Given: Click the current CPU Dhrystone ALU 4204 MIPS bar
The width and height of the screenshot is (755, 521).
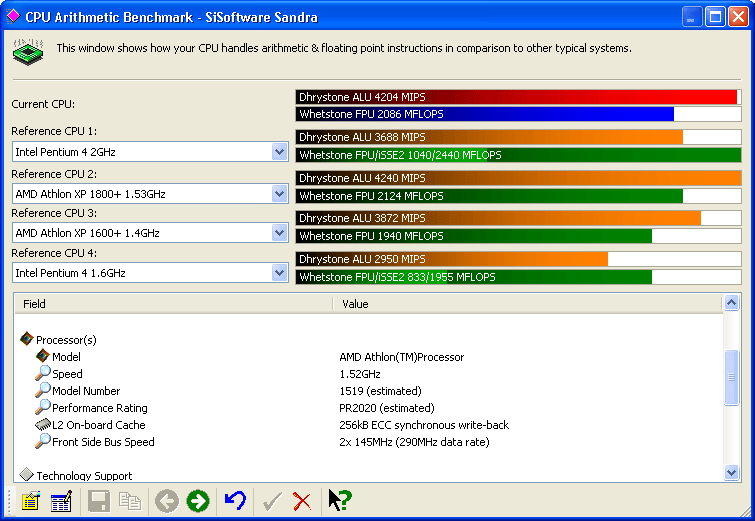Looking at the screenshot, I should [x=518, y=97].
